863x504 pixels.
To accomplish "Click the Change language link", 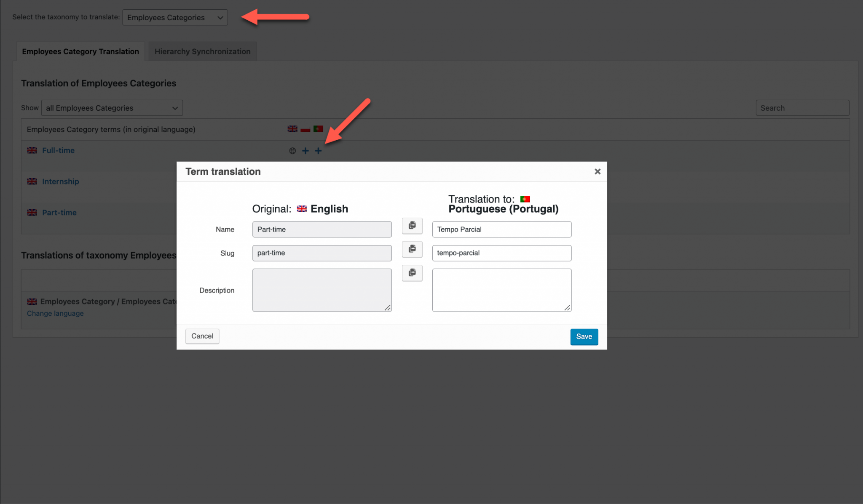I will tap(55, 313).
